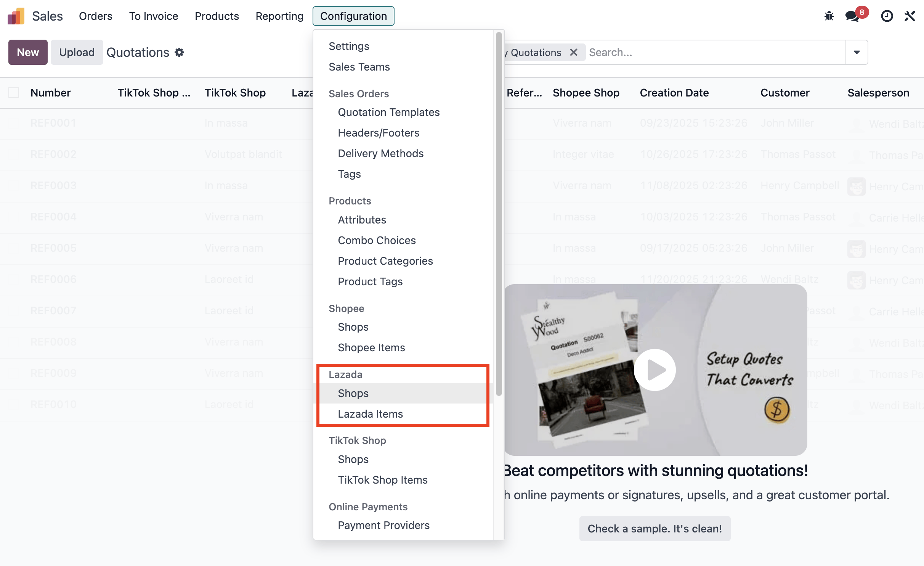Play the Setup Quotes video
The image size is (924, 566).
point(654,370)
